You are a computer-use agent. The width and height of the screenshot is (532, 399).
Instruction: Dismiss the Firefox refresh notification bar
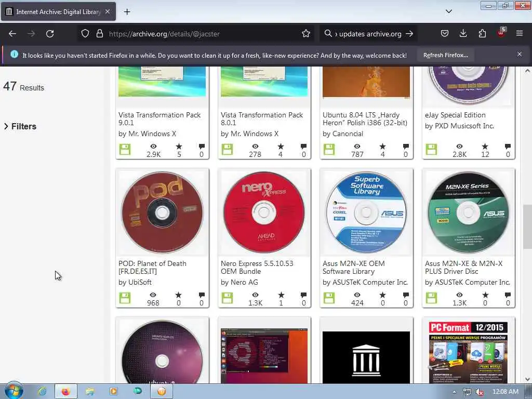coord(520,54)
